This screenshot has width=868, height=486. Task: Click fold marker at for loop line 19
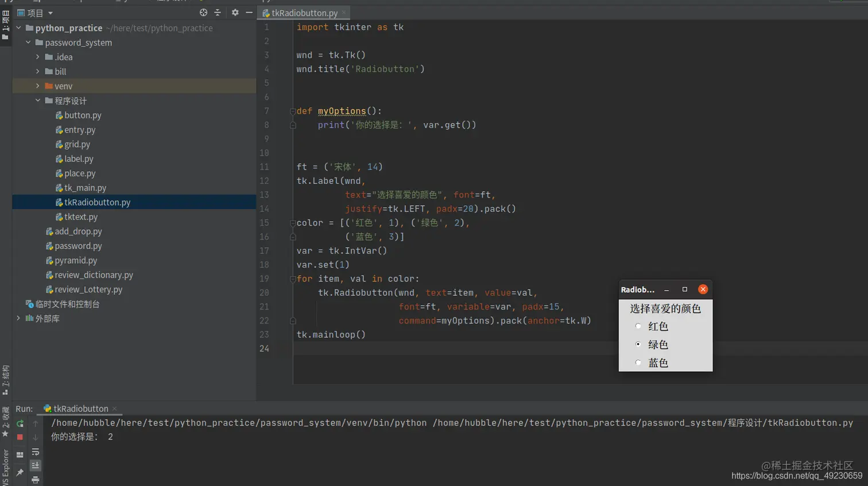pyautogui.click(x=293, y=279)
